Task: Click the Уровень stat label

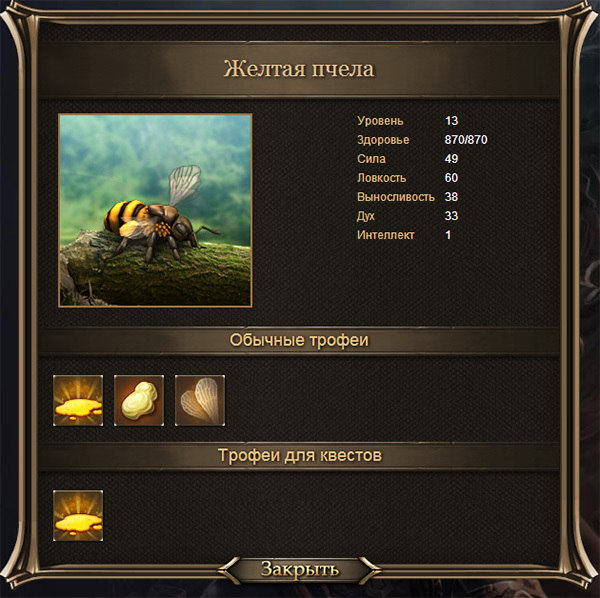Action: click(x=380, y=121)
